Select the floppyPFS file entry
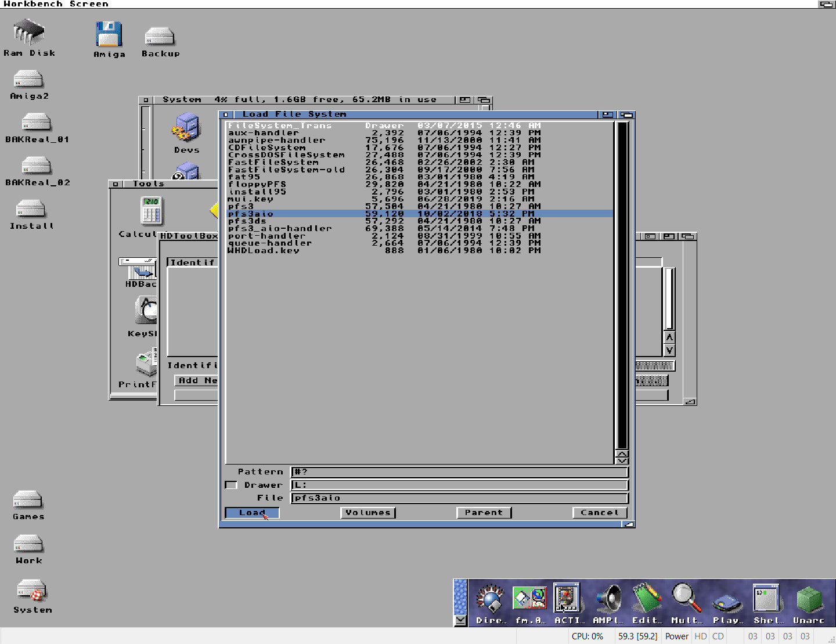This screenshot has height=644, width=836. [420, 184]
